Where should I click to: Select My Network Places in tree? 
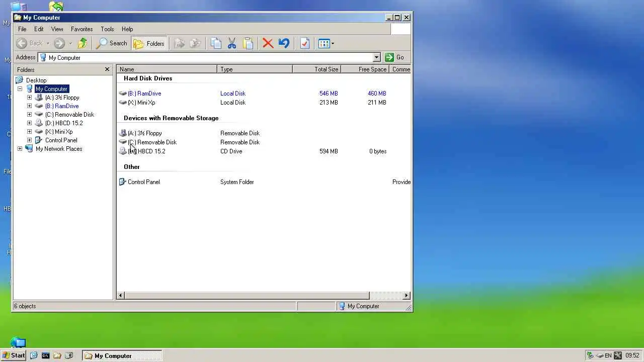[59, 149]
